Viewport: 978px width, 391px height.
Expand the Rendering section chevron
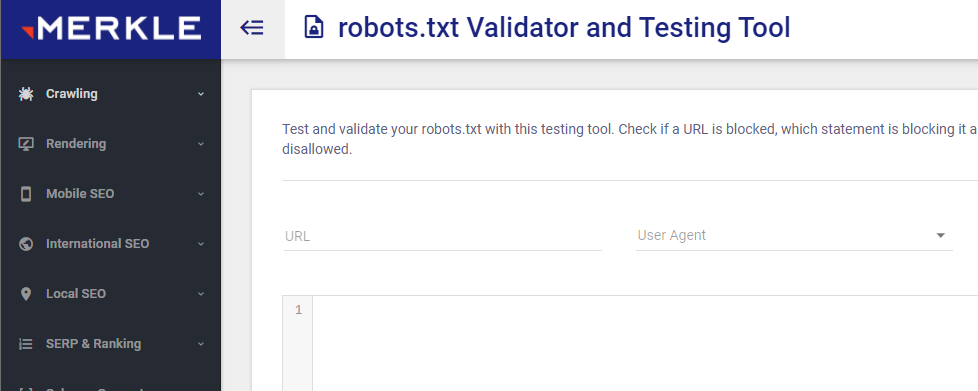click(x=201, y=144)
